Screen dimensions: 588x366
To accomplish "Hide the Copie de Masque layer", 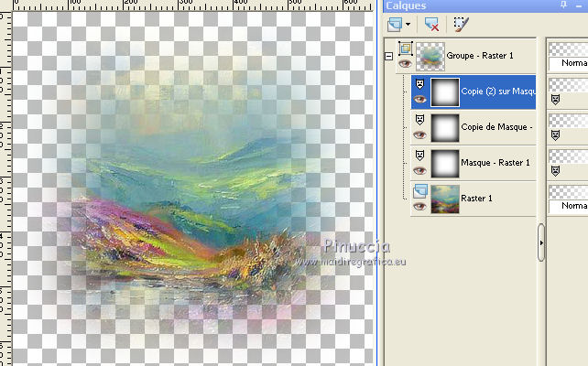I will [x=419, y=135].
